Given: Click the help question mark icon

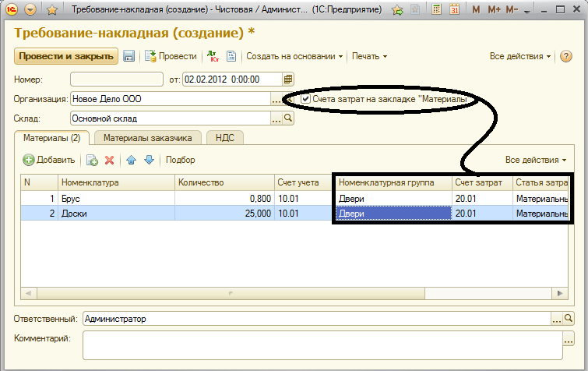Looking at the screenshot, I should click(x=566, y=56).
